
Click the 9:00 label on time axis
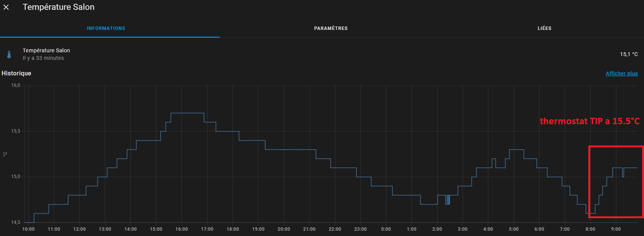[x=616, y=229]
